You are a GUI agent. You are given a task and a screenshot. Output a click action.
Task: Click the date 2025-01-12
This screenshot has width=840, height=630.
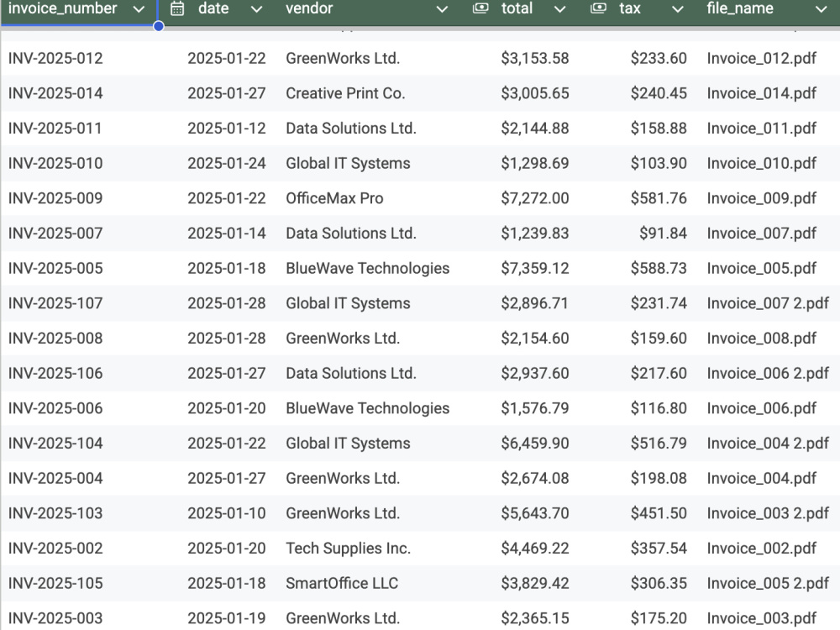(x=227, y=128)
